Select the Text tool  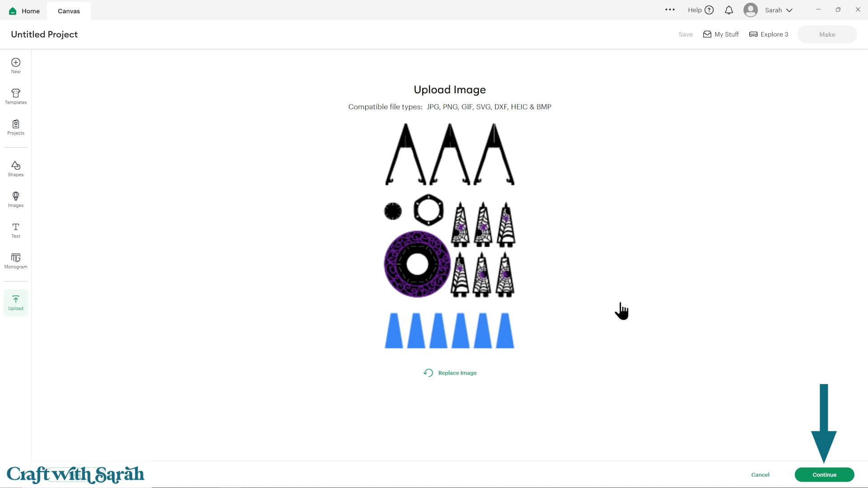coord(15,230)
